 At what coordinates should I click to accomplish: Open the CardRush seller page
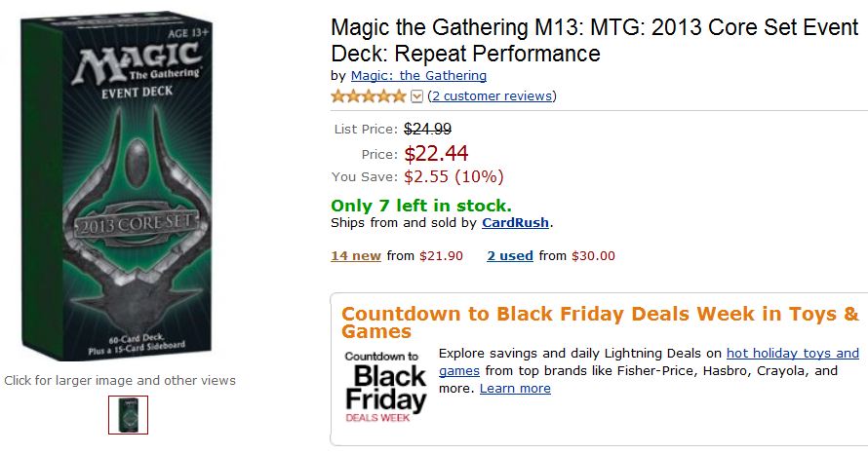pos(516,222)
